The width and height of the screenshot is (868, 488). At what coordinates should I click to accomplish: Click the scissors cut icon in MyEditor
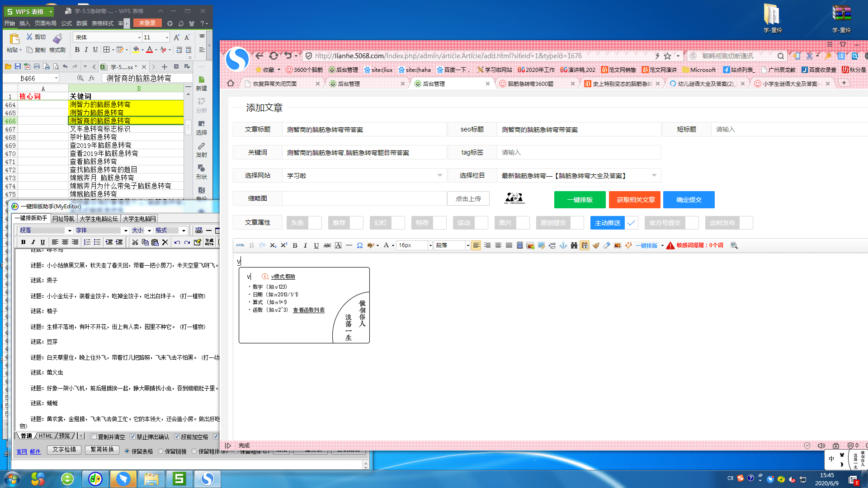tap(135, 242)
